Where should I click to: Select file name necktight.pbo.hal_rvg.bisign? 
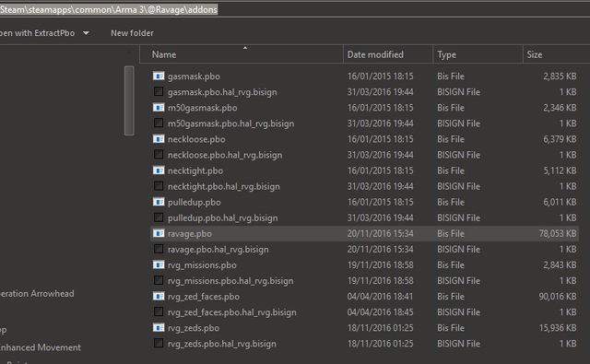(x=224, y=186)
